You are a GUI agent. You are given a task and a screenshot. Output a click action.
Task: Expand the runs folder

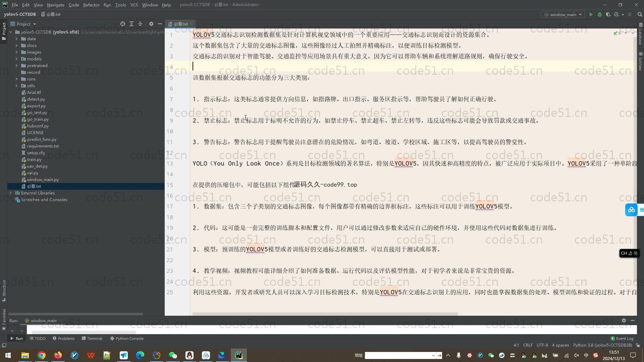[16, 79]
